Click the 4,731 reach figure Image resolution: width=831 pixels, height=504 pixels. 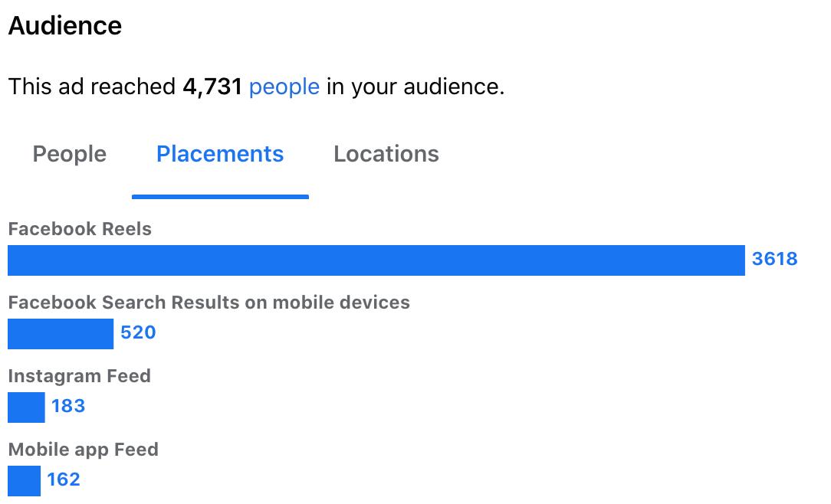point(212,87)
